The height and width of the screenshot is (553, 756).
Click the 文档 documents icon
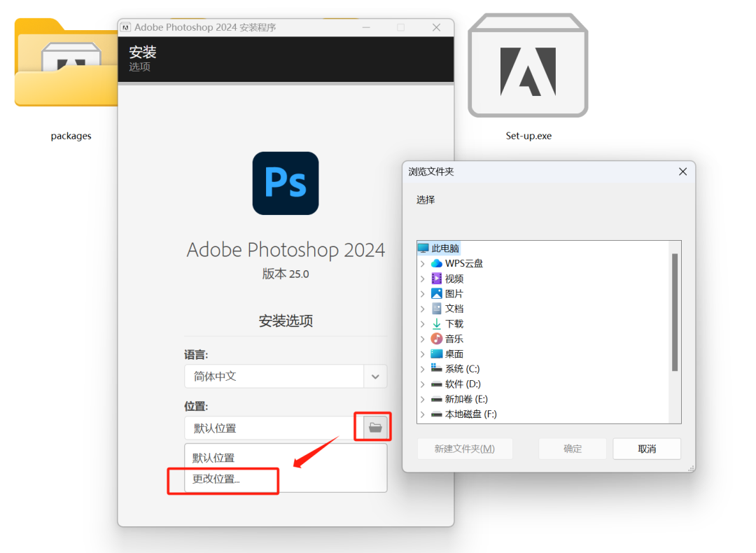click(436, 309)
